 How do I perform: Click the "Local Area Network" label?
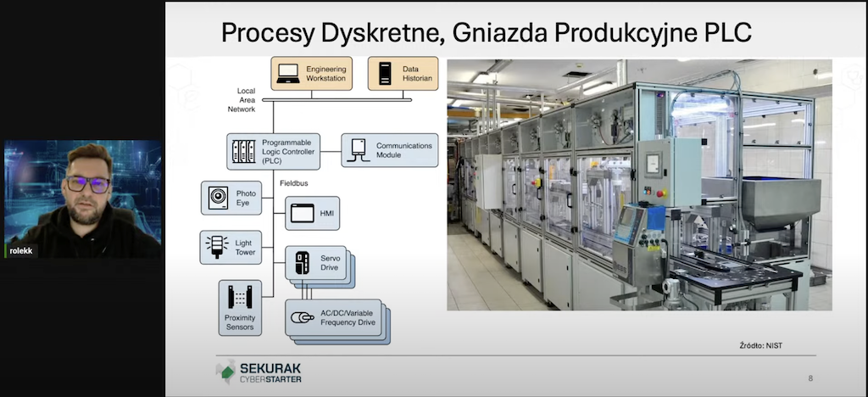tap(247, 99)
